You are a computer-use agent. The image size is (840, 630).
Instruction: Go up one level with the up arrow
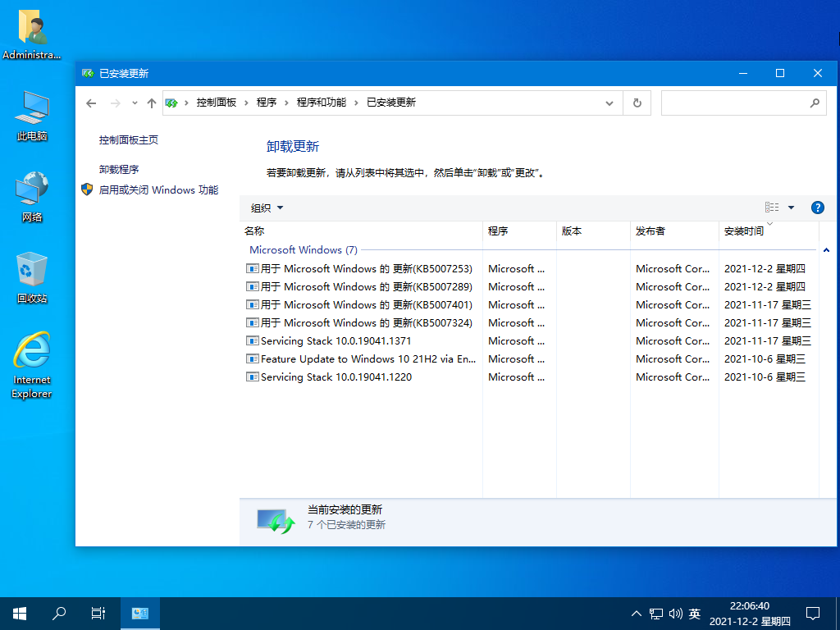click(152, 103)
